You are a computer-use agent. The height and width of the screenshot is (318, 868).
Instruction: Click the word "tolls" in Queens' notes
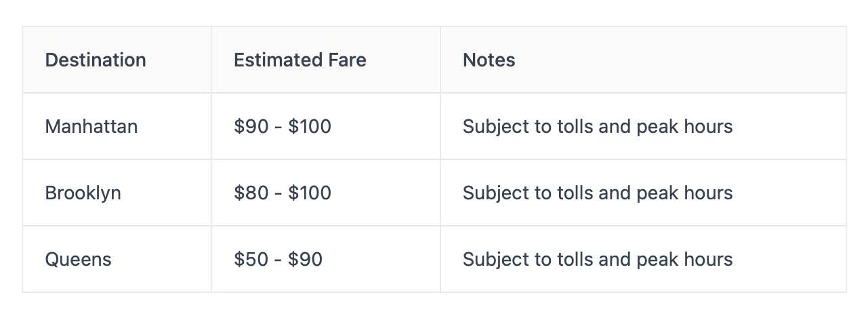[x=573, y=259]
